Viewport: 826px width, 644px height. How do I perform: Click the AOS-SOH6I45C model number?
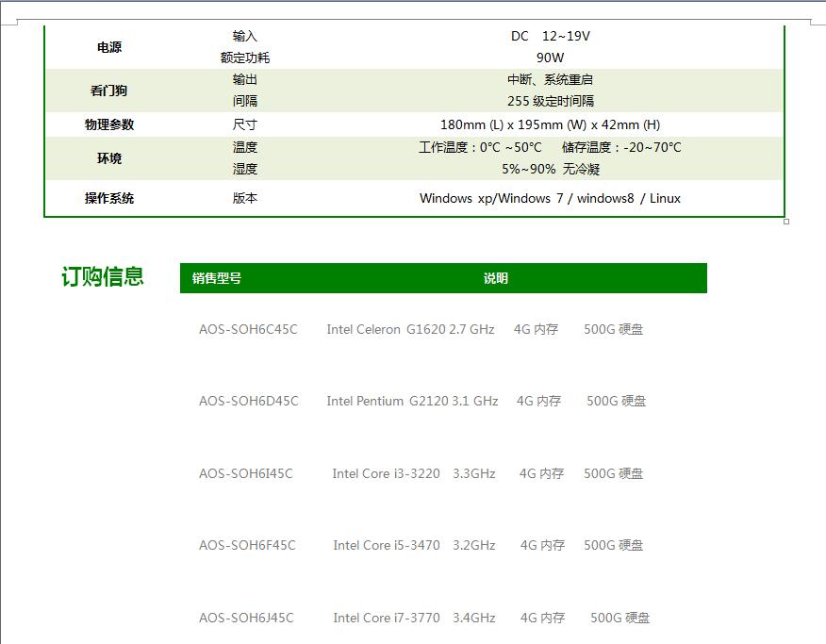246,473
